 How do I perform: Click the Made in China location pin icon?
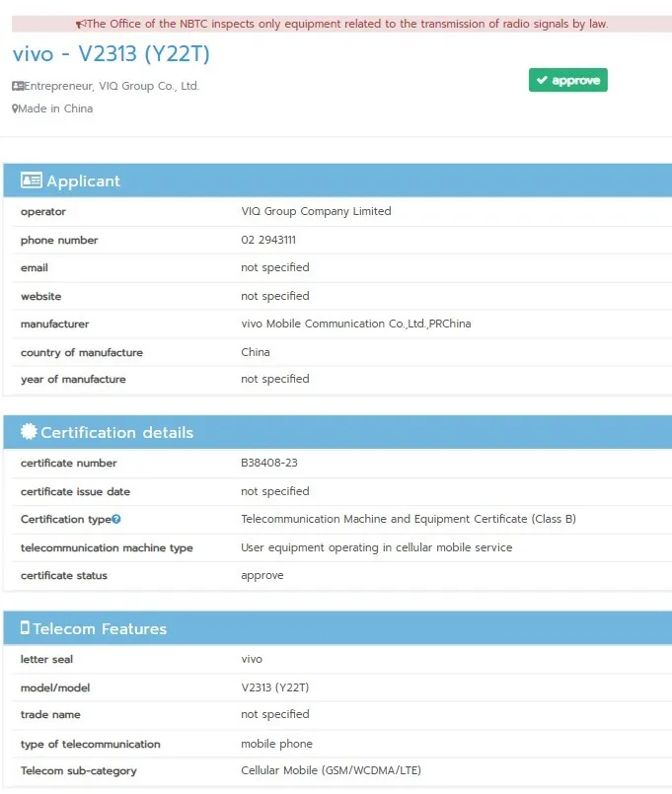(x=15, y=108)
